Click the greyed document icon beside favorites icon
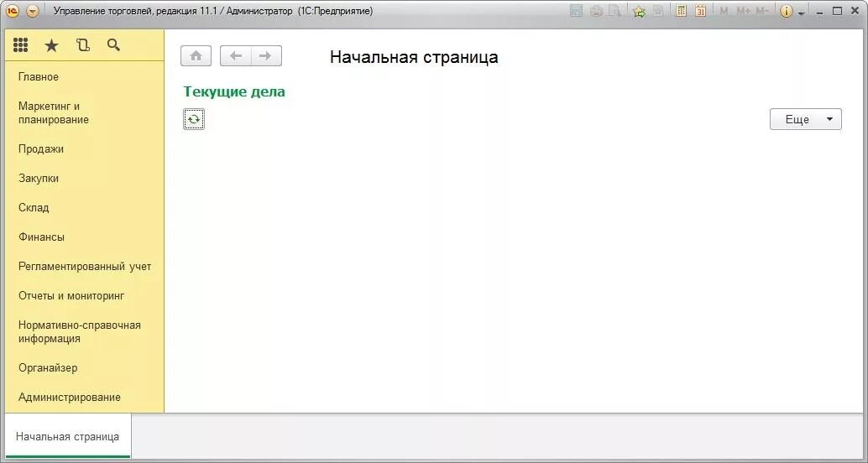868x463 pixels. point(658,11)
